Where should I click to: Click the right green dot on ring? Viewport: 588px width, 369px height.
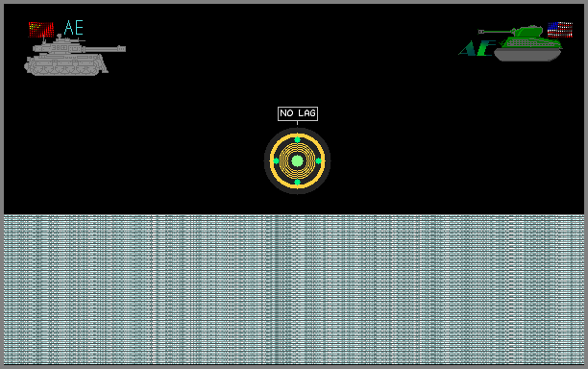click(x=319, y=160)
